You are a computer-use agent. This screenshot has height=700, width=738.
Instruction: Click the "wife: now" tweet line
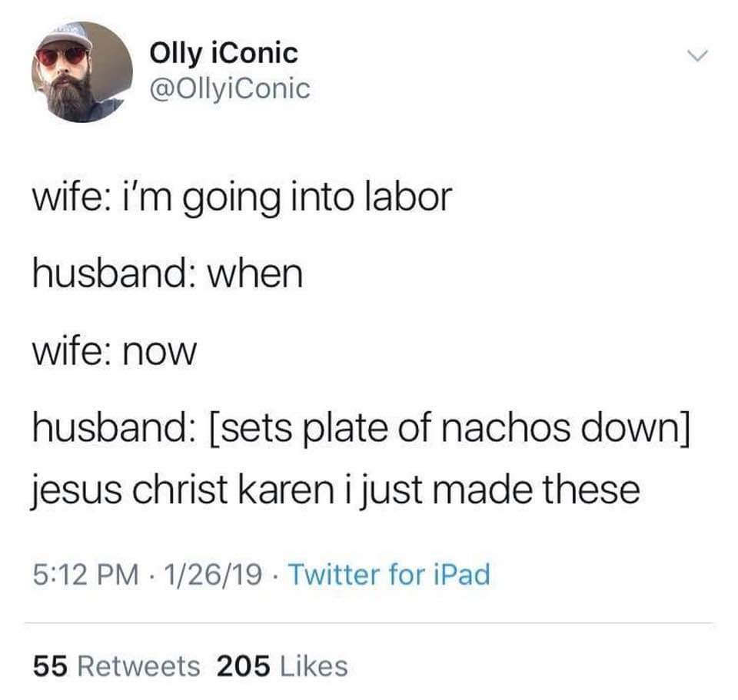115,351
